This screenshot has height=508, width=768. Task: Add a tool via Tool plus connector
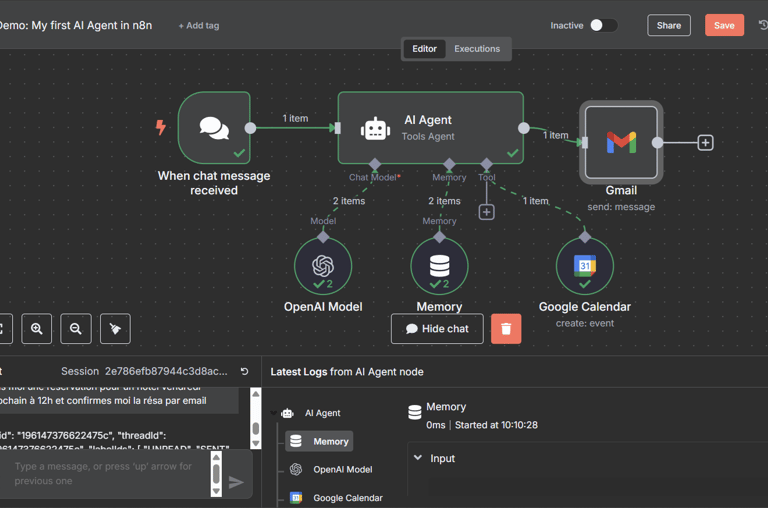pos(486,212)
